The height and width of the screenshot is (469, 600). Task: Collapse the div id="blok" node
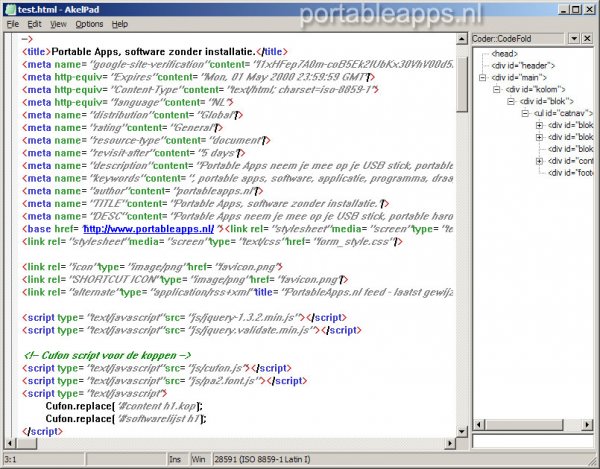(x=511, y=101)
